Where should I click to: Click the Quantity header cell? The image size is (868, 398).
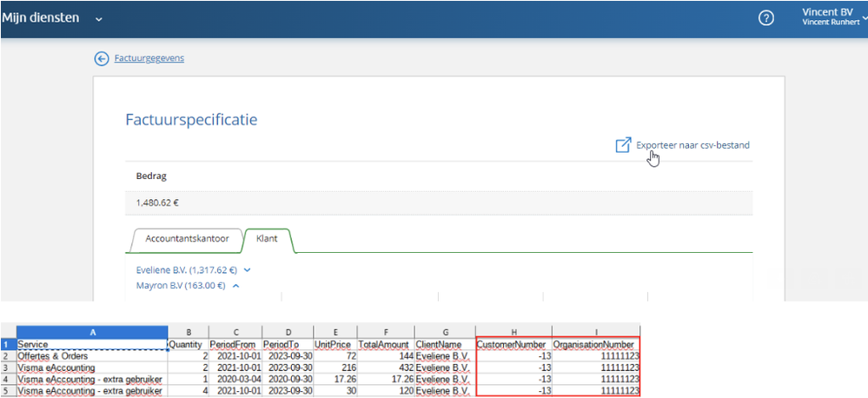tap(189, 344)
